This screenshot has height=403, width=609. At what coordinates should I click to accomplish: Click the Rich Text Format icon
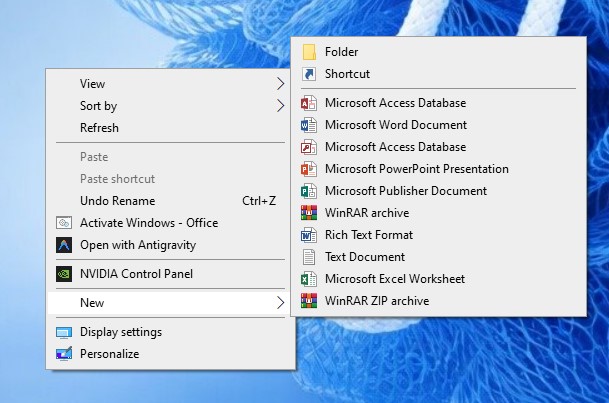309,235
